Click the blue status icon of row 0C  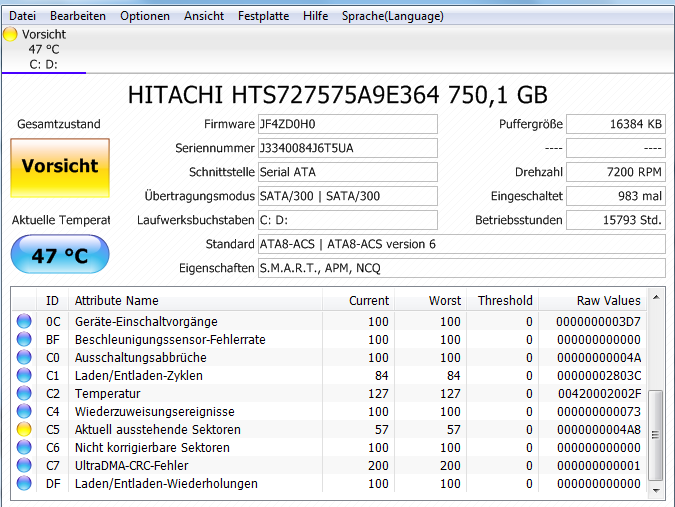[x=24, y=321]
